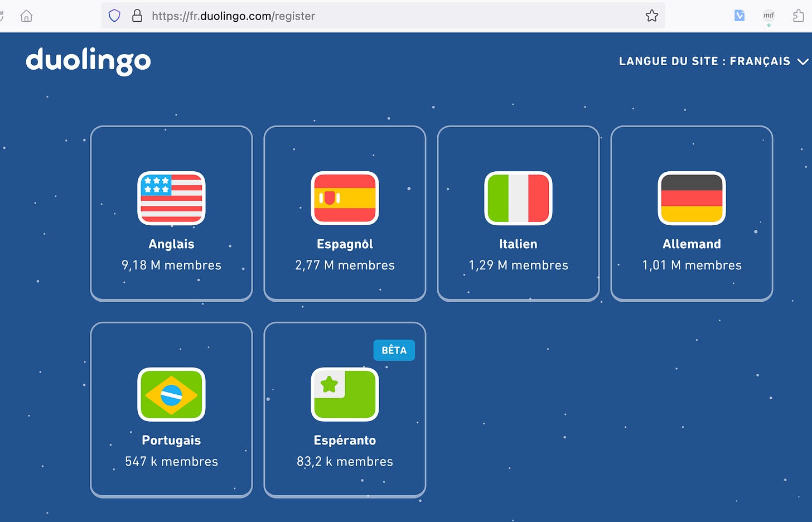Image resolution: width=812 pixels, height=522 pixels.
Task: Click the padlock site security icon
Action: [137, 16]
